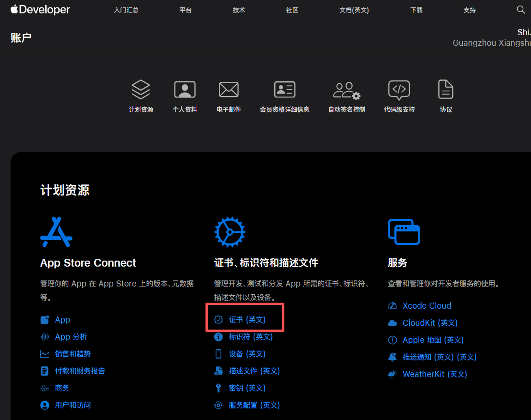The image size is (531, 420).
Task: Open the Xcode Cloud link
Action: pyautogui.click(x=427, y=306)
